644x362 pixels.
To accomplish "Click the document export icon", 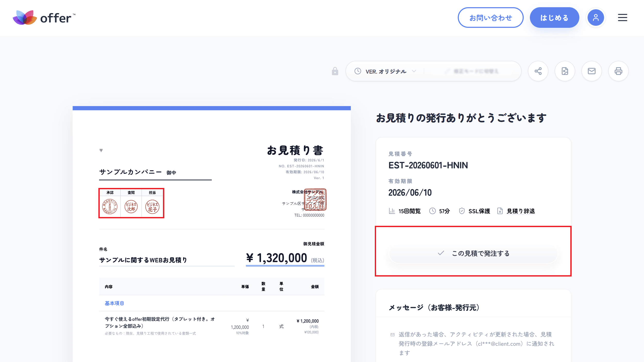I will coord(565,71).
